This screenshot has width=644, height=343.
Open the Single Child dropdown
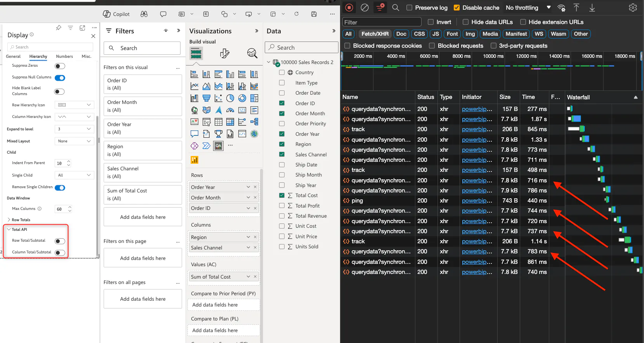point(74,175)
